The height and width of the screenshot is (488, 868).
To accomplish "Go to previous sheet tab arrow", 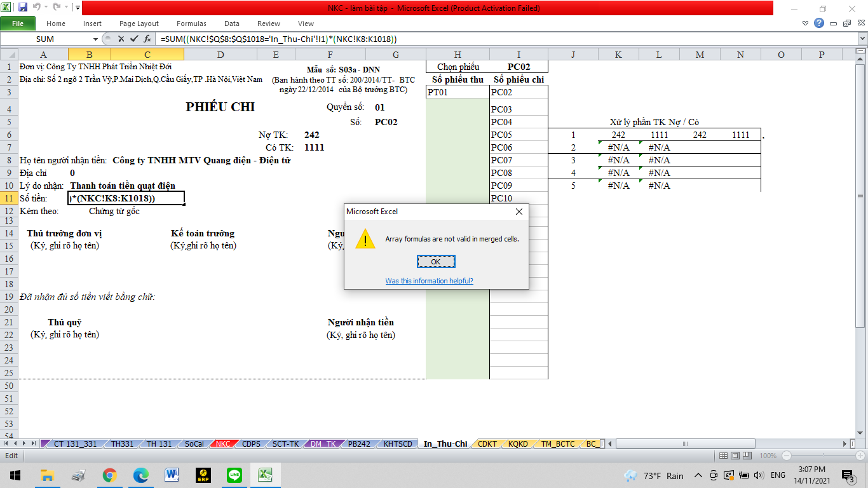I will [x=16, y=444].
